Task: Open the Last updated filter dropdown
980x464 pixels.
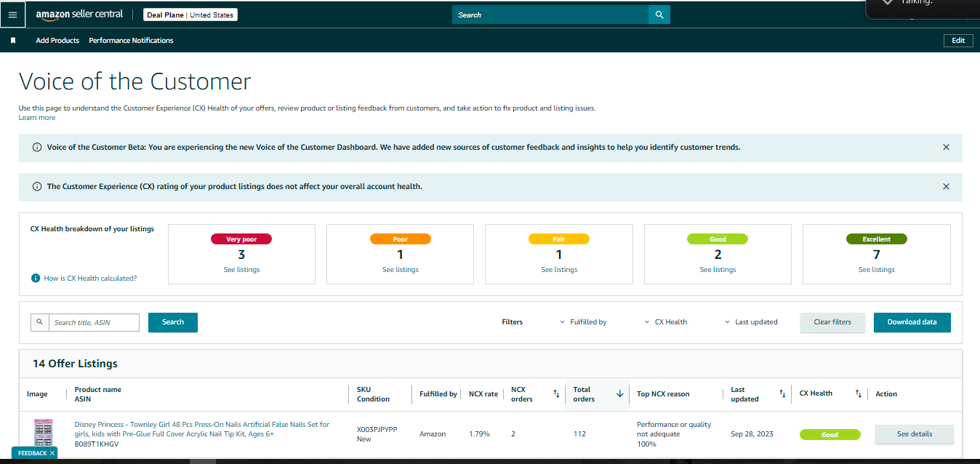Action: coord(752,322)
